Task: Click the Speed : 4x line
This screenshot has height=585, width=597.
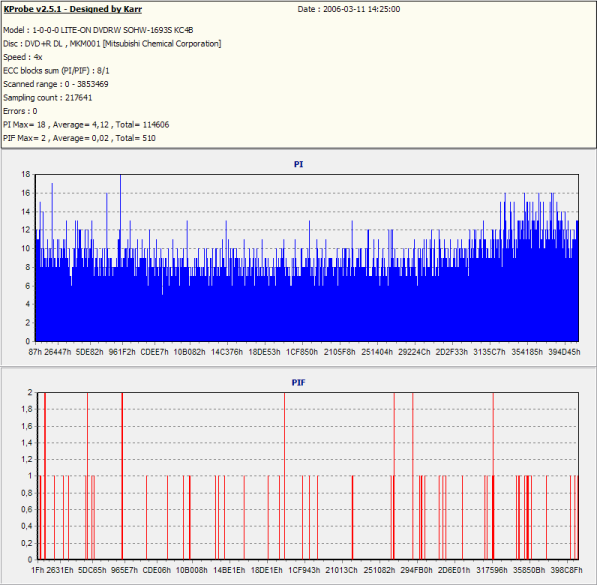Action: (x=23, y=57)
